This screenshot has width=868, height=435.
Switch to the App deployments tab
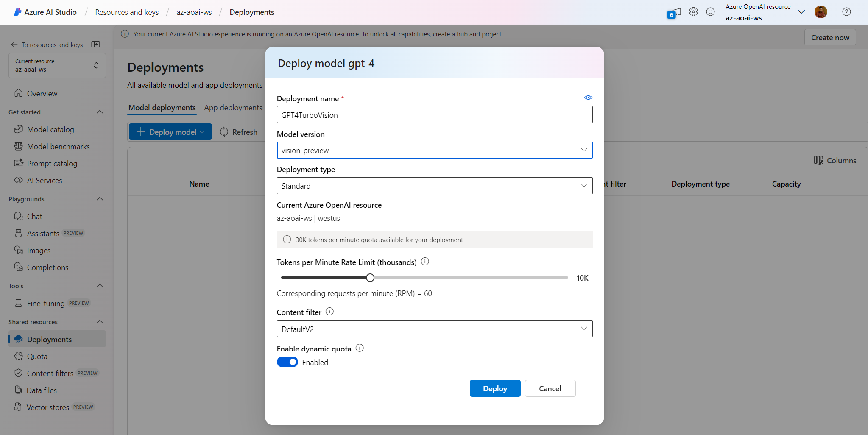coord(233,108)
